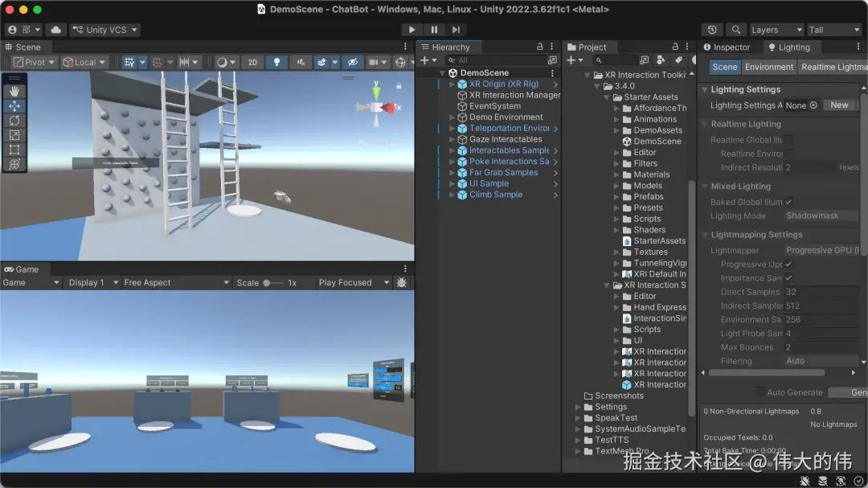Collapse the Lighting Settings section
The image size is (868, 488).
point(705,90)
